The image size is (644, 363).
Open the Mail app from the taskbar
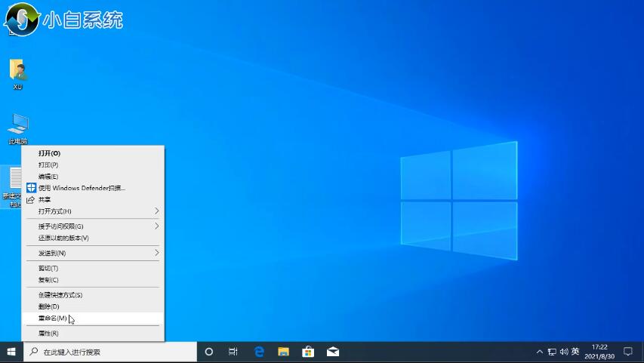(333, 352)
